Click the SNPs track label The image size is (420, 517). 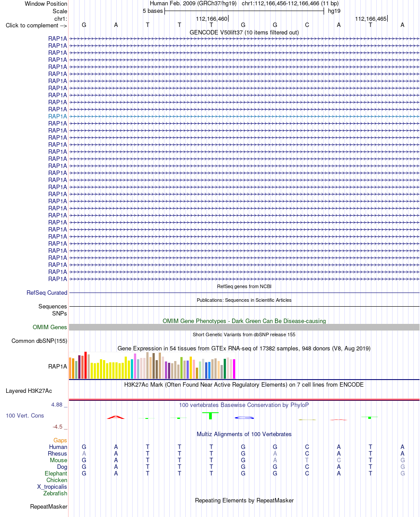[x=59, y=314]
